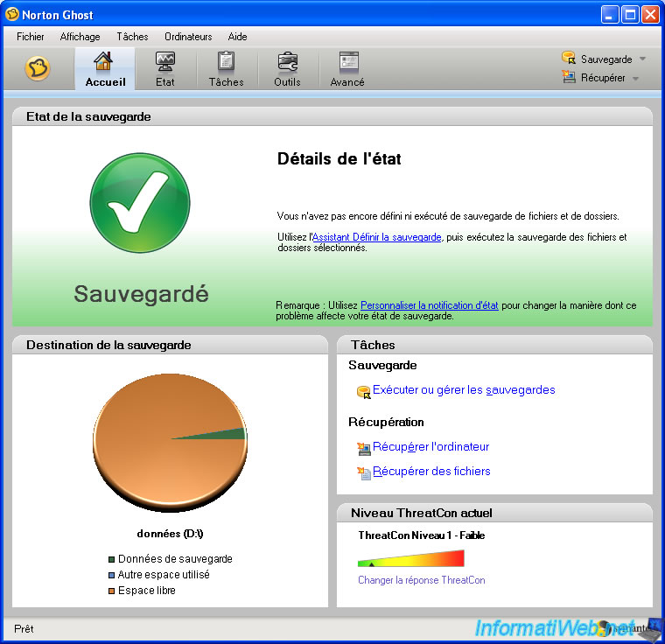Image resolution: width=665 pixels, height=644 pixels.
Task: Expand the Récupérer dropdown arrow
Action: (x=636, y=78)
